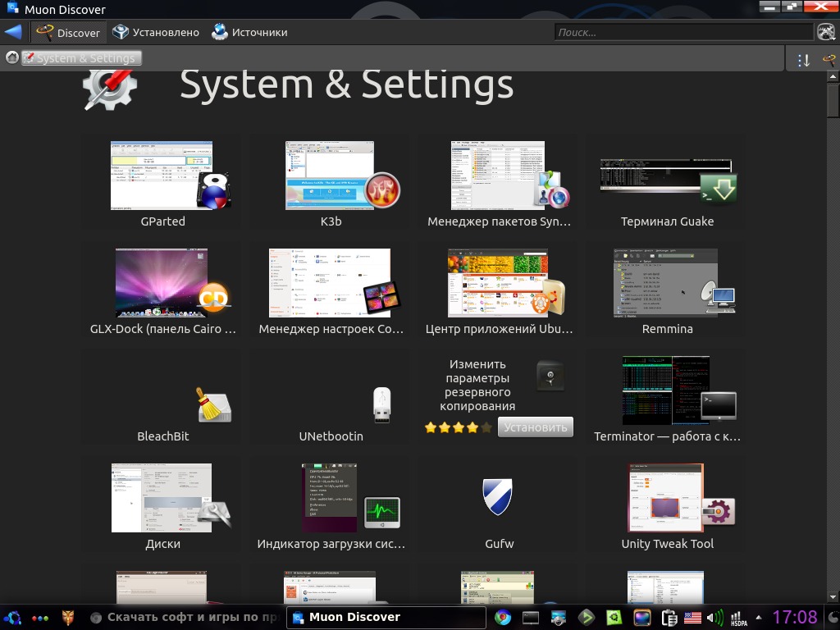This screenshot has height=630, width=840.
Task: Open the GParted disk icon
Action: click(x=214, y=192)
